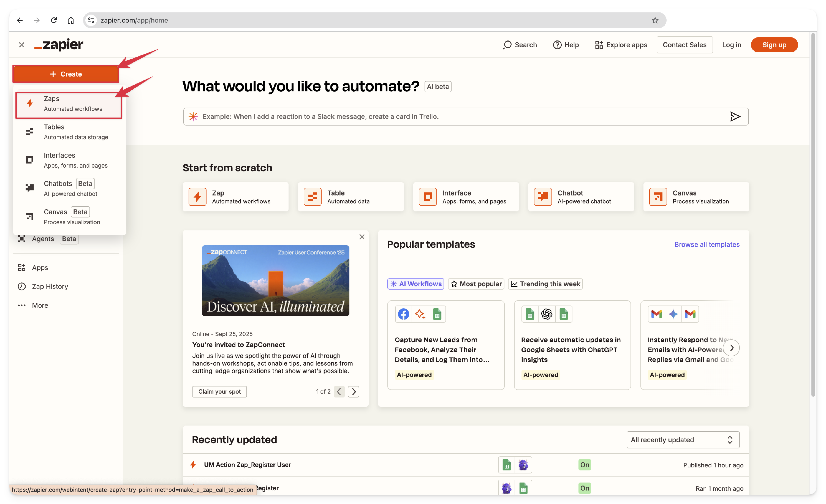The image size is (826, 504).
Task: Click the browser back arrow
Action: coord(20,20)
